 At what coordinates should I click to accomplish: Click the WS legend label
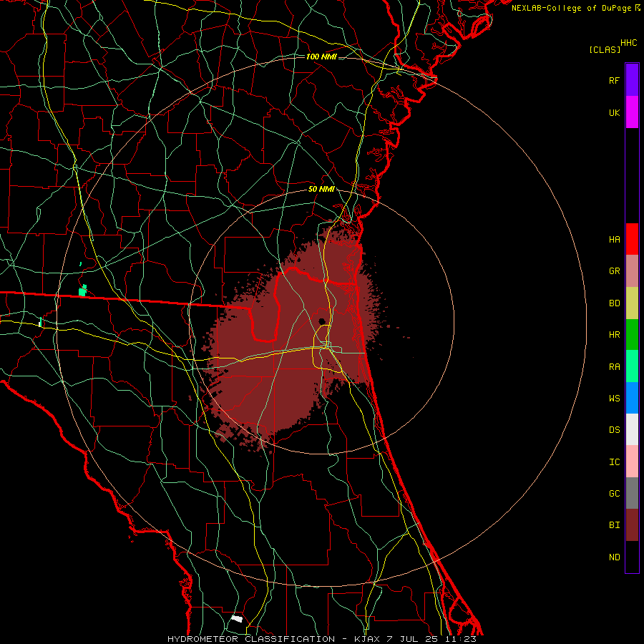(614, 398)
